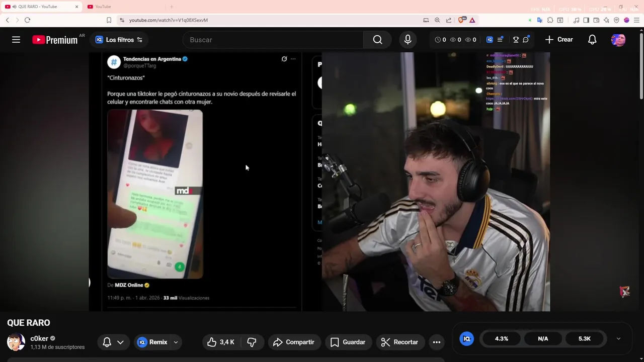
Task: Click the install app icon in address bar
Action: pyautogui.click(x=426, y=20)
